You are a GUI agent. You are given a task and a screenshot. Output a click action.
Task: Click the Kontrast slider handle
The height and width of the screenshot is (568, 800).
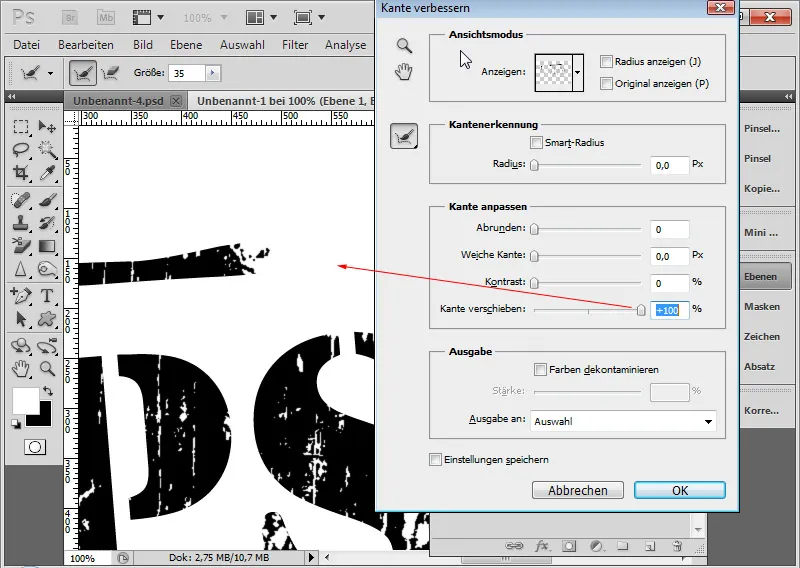pos(534,283)
